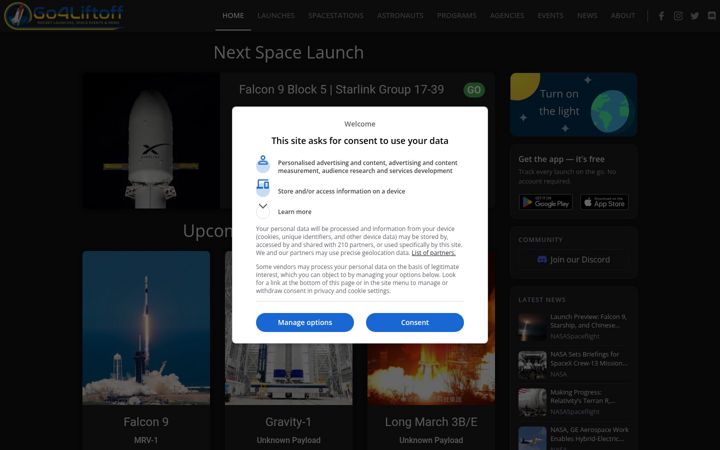
Task: Click the Get it on Google Play badge
Action: pyautogui.click(x=546, y=202)
